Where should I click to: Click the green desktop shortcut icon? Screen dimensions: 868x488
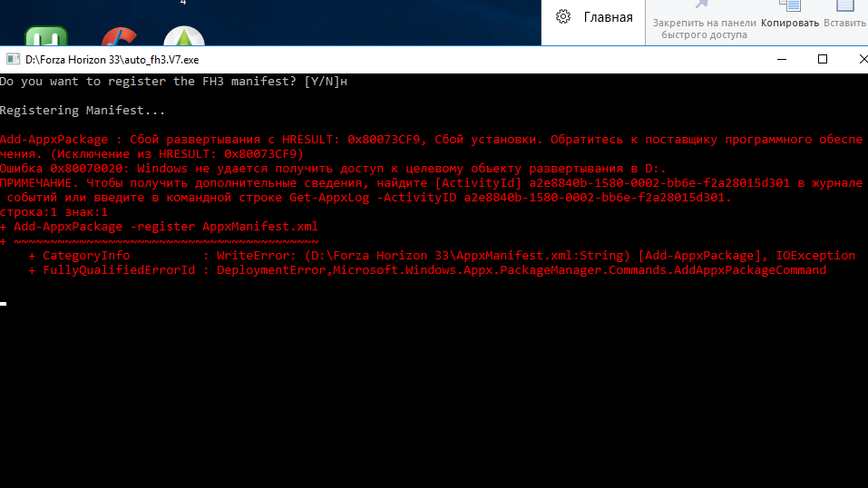click(x=46, y=36)
